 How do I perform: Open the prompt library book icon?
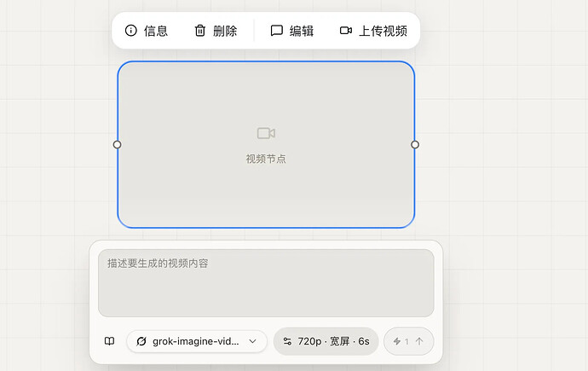[109, 341]
